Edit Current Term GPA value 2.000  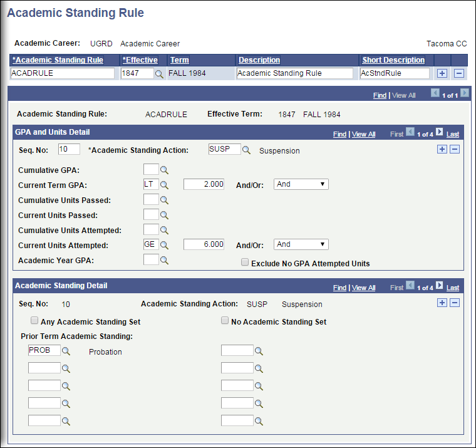tap(204, 184)
